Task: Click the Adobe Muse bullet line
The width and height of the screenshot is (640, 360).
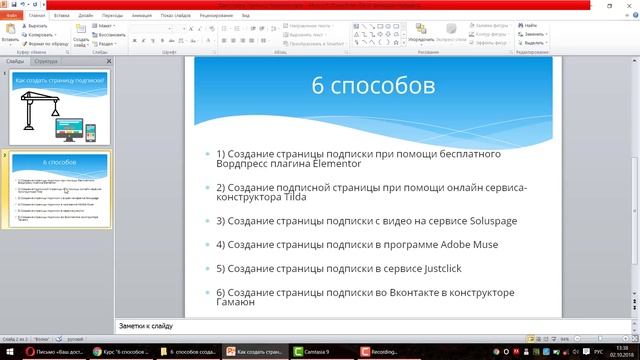Action: tap(357, 244)
